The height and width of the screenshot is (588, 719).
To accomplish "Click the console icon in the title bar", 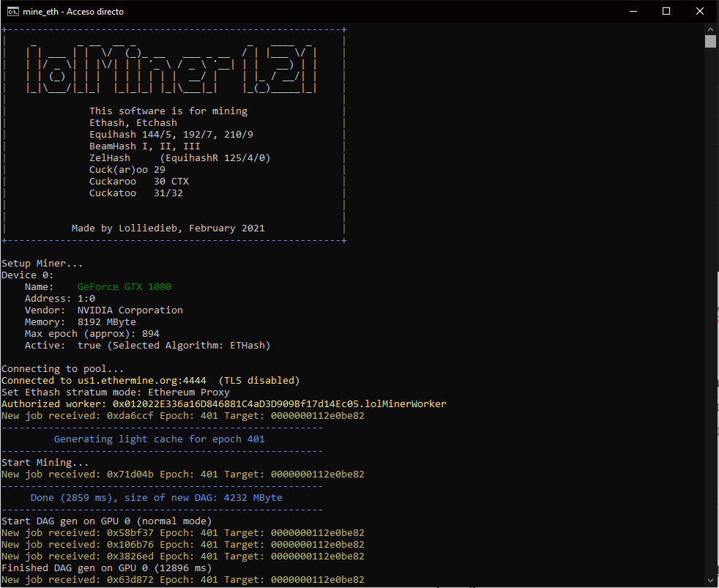I will pos(13,12).
